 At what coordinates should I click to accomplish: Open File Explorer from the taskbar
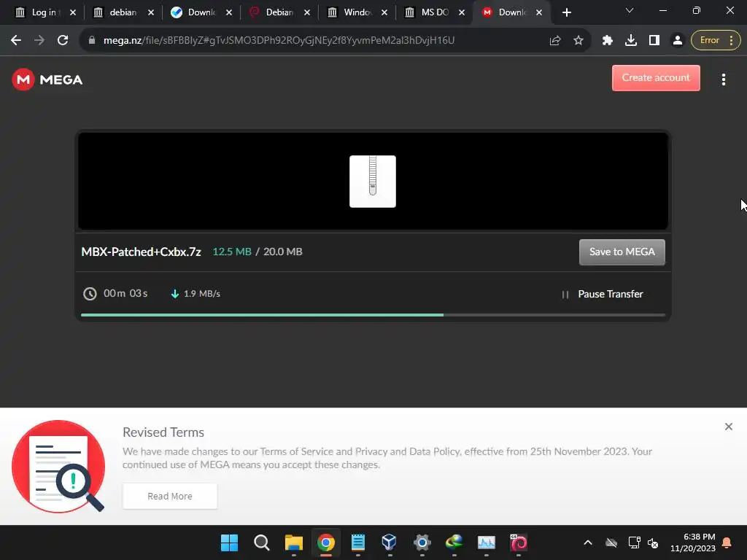click(293, 542)
